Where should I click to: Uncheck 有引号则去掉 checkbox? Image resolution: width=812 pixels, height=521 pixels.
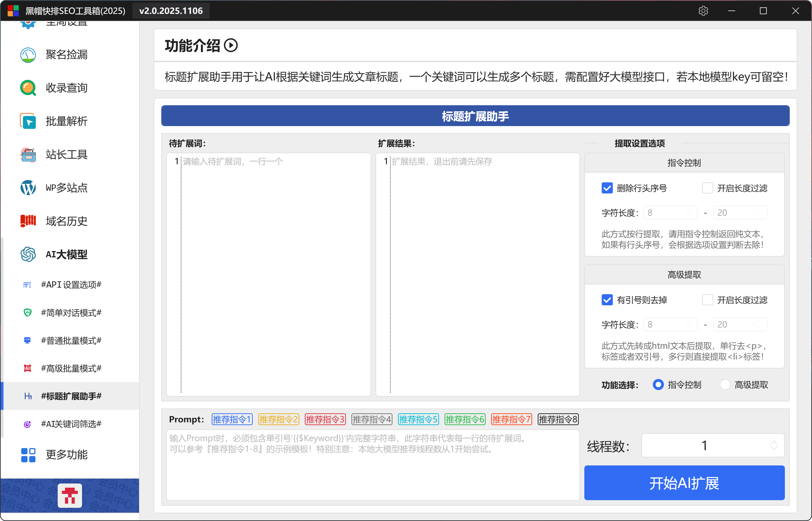click(607, 300)
